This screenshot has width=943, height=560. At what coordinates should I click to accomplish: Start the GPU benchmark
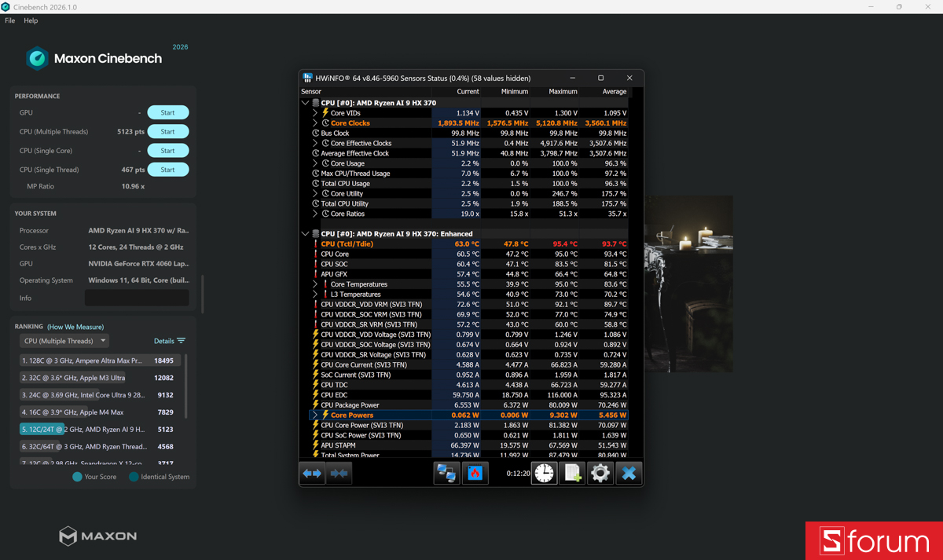pyautogui.click(x=168, y=112)
